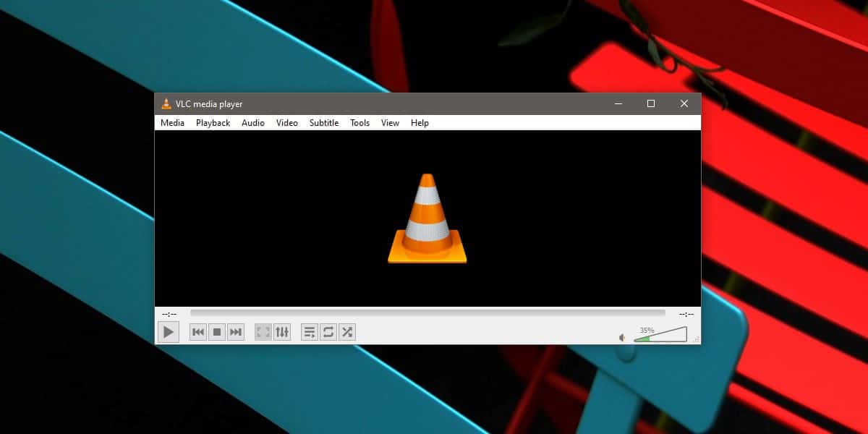Open the Media menu
The width and height of the screenshot is (868, 434).
[x=172, y=123]
